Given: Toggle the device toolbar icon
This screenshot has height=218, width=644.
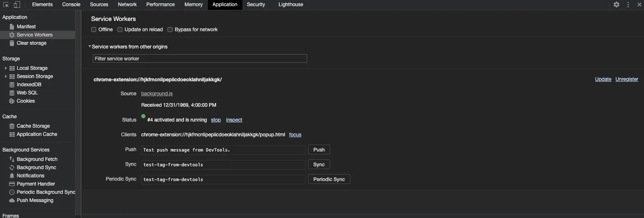Looking at the screenshot, I should 17,5.
